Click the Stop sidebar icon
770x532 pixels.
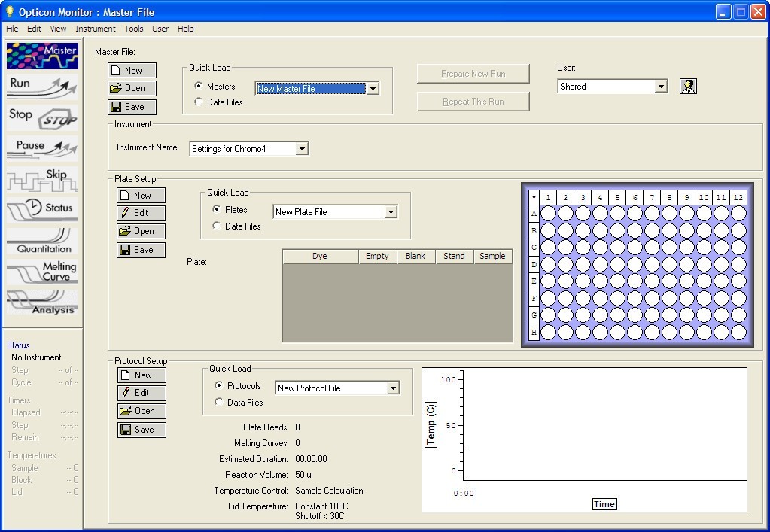coord(42,117)
